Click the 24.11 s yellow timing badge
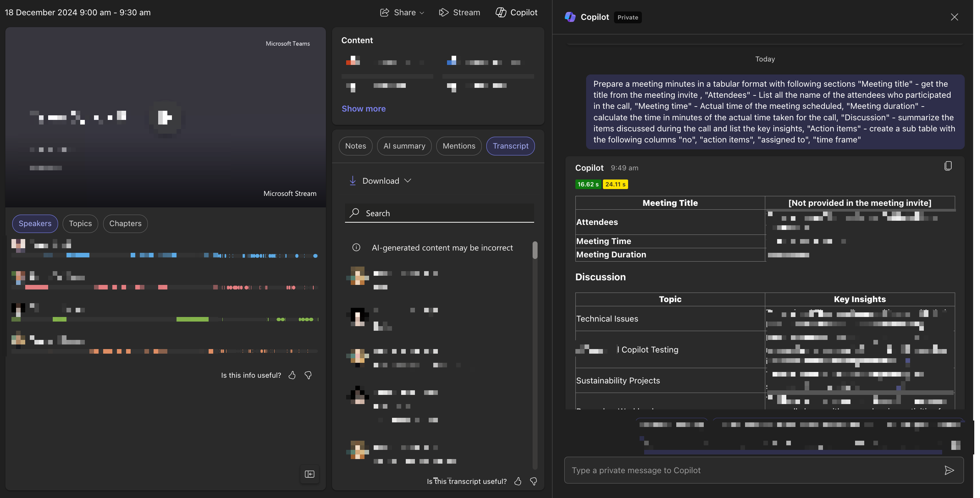 pos(615,184)
